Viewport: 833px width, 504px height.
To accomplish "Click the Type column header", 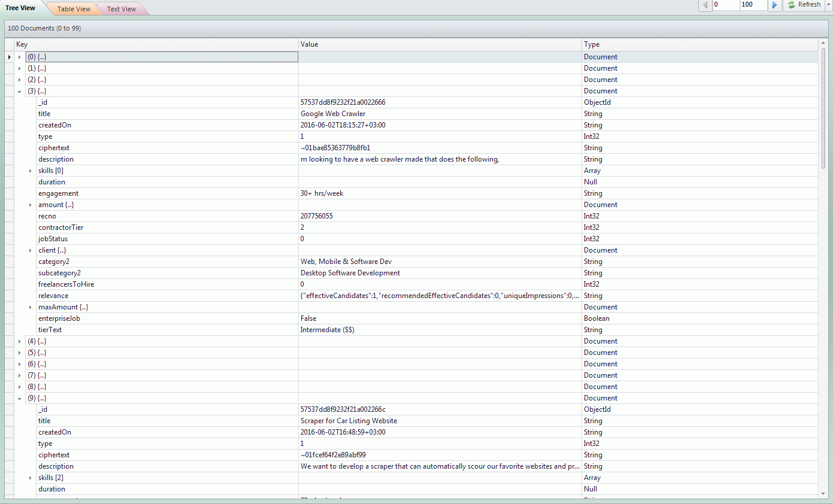I will [x=700, y=44].
